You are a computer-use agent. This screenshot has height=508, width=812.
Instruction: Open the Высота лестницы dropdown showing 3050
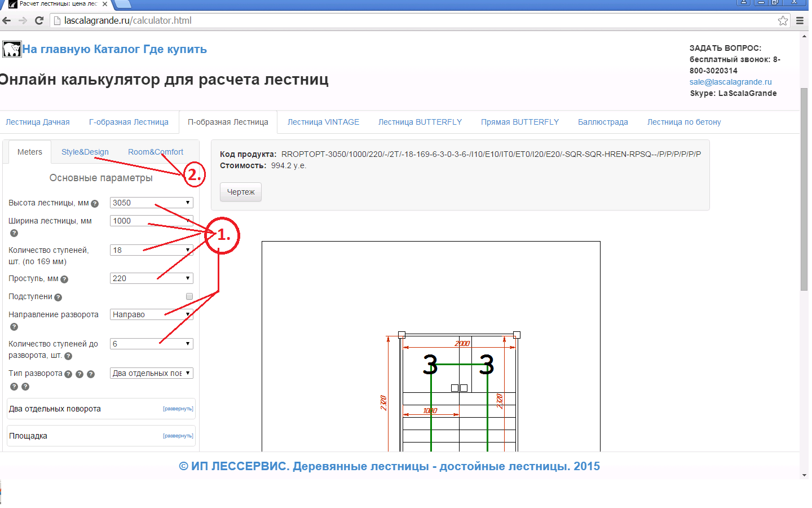(x=152, y=203)
